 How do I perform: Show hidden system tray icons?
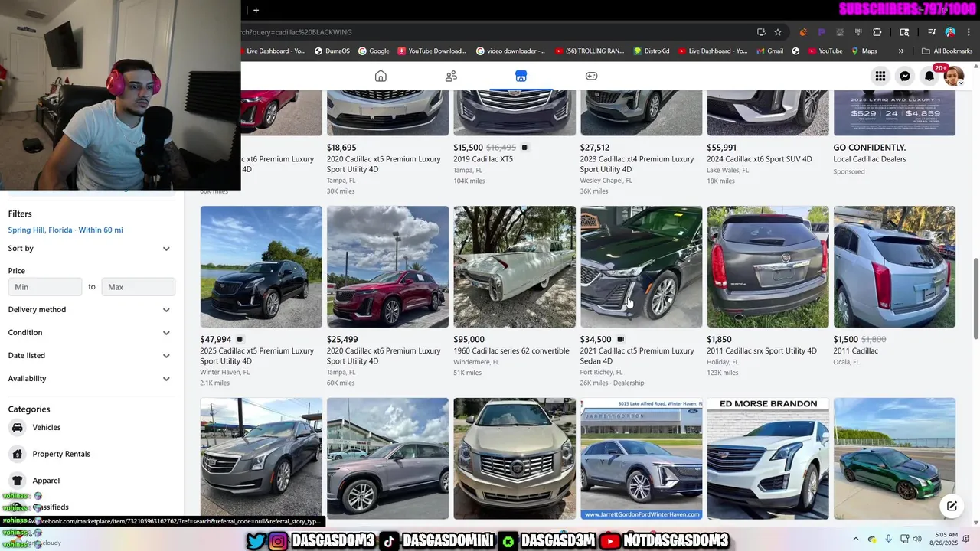[856, 539]
